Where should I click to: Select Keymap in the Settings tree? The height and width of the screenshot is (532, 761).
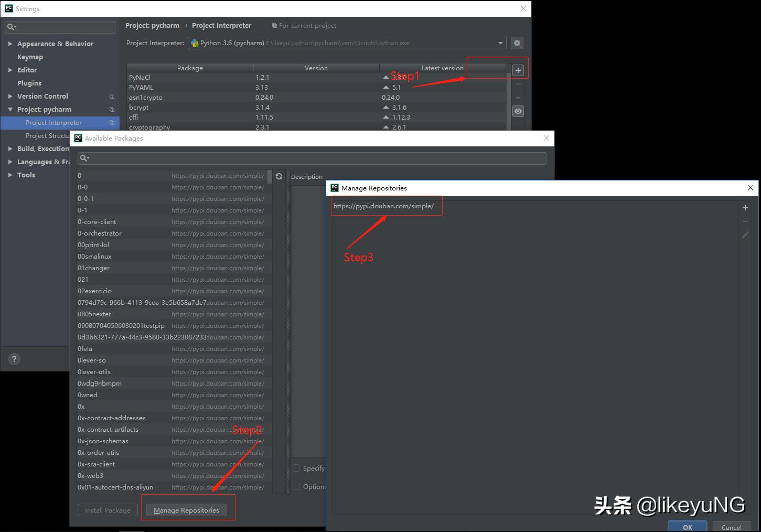(30, 57)
